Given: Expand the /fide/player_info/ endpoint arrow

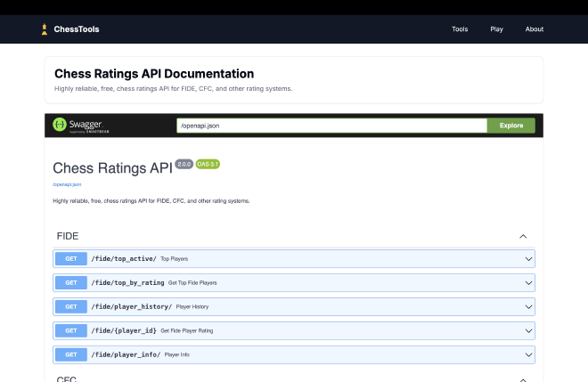Looking at the screenshot, I should (528, 354).
